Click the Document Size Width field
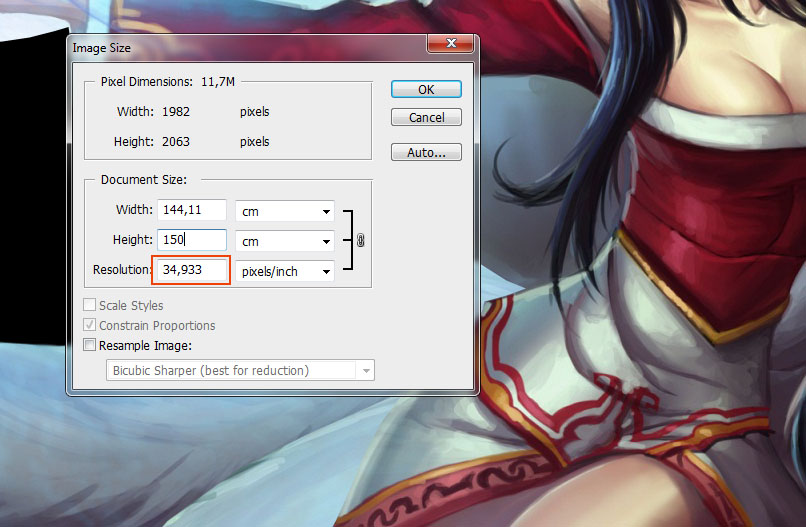Screen dimensions: 806x527 192,210
